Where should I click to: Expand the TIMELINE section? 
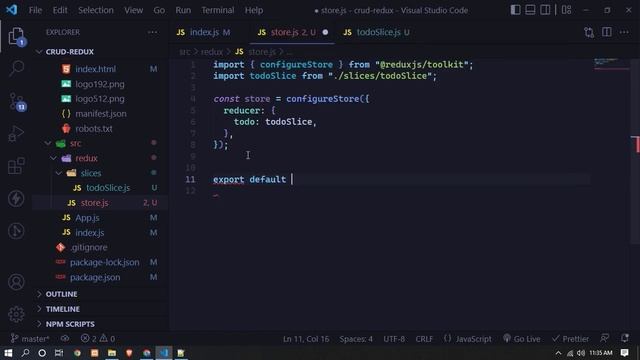pyautogui.click(x=39, y=309)
